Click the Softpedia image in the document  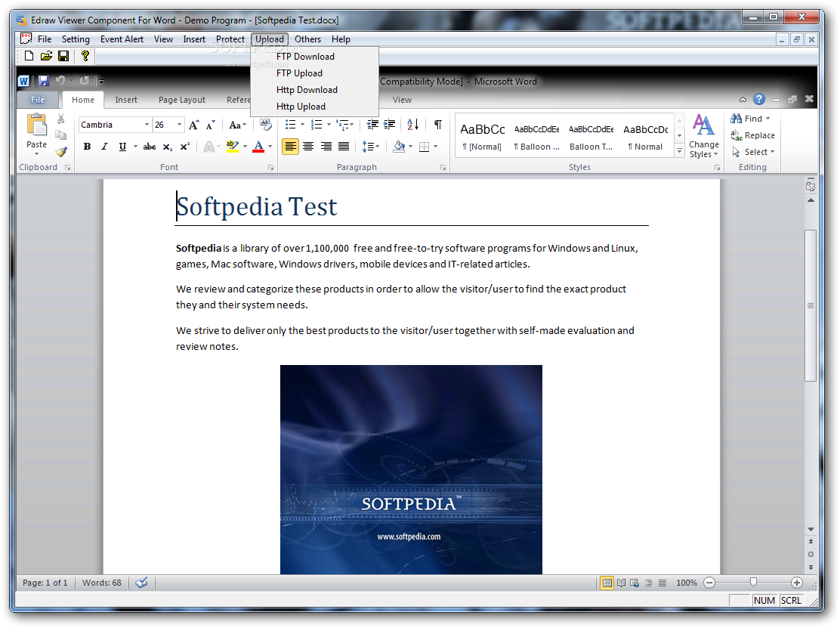pos(411,469)
